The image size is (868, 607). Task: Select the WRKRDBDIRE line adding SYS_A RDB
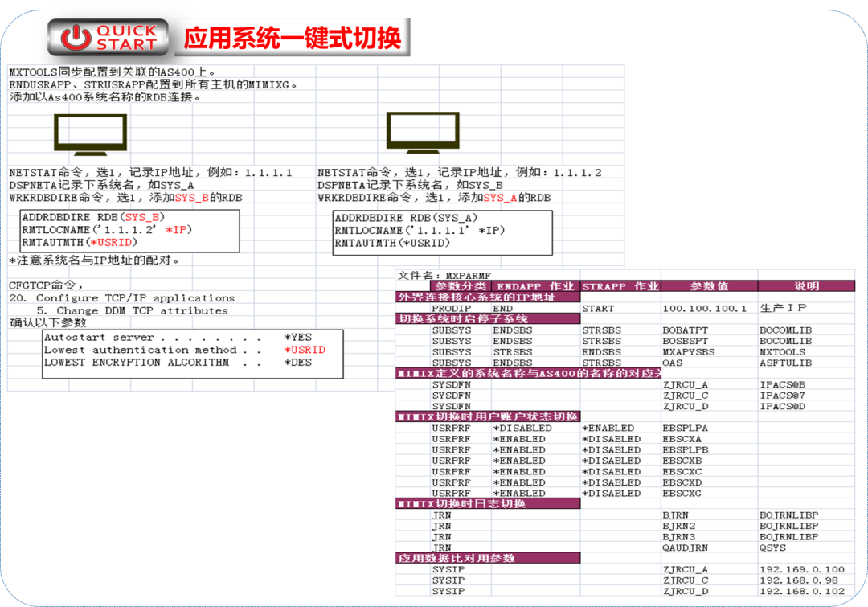point(434,198)
